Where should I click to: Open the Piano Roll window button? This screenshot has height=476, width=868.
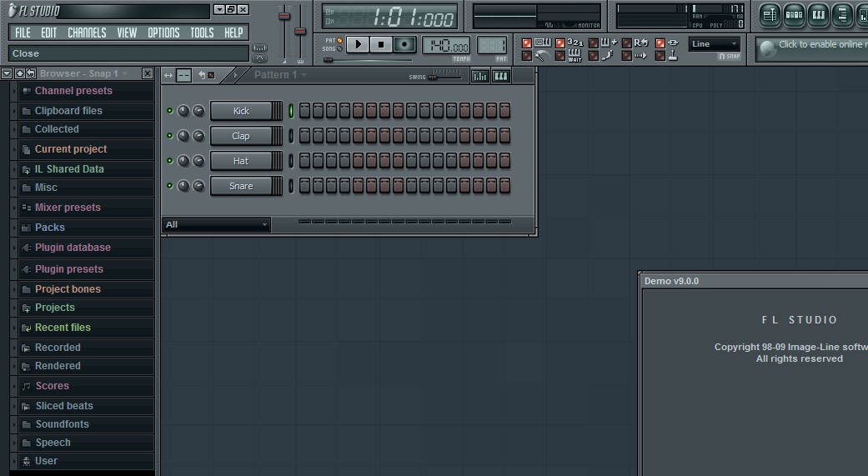pyautogui.click(x=818, y=16)
